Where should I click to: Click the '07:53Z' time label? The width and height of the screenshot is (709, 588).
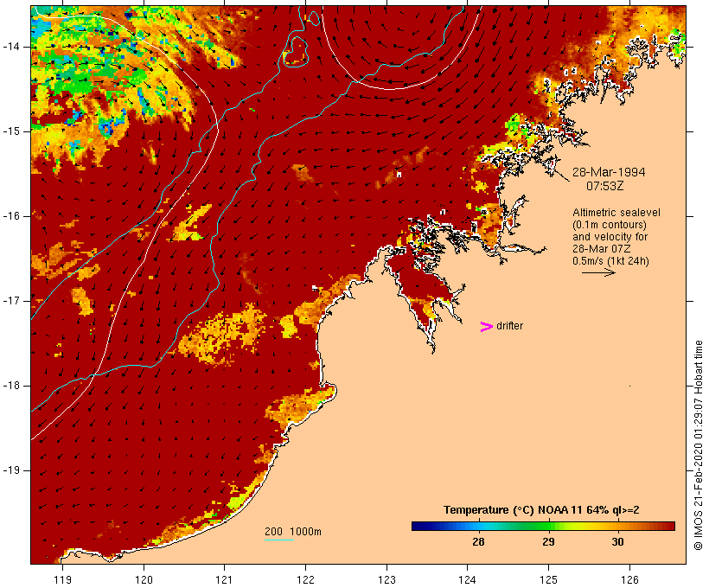point(605,186)
